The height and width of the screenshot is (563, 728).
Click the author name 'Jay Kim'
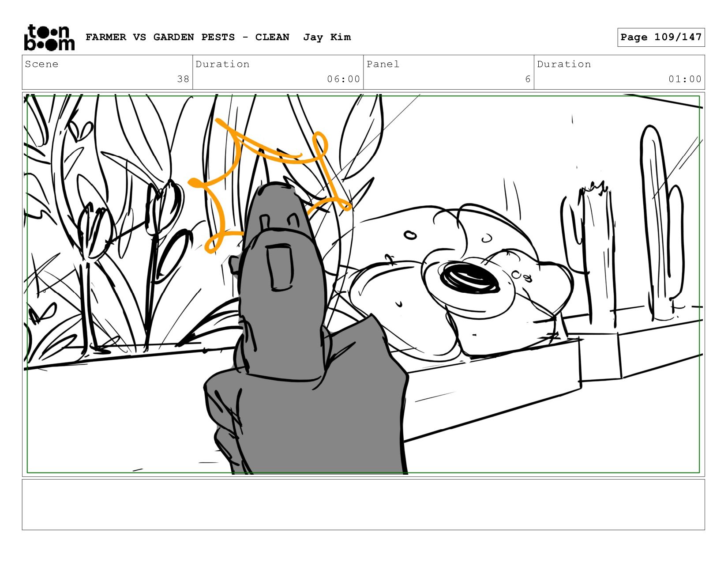(x=327, y=37)
